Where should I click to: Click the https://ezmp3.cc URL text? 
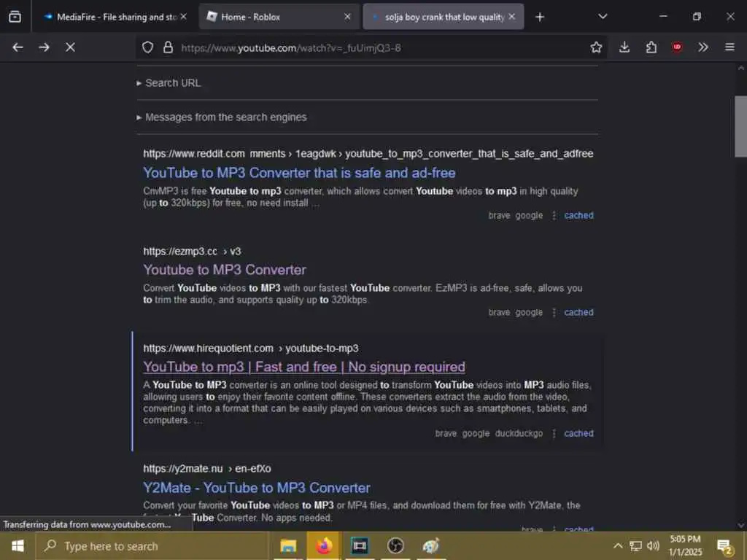click(192, 252)
